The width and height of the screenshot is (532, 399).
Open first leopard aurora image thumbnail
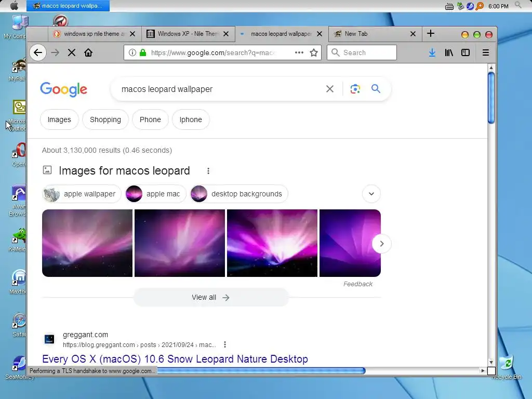pyautogui.click(x=87, y=243)
